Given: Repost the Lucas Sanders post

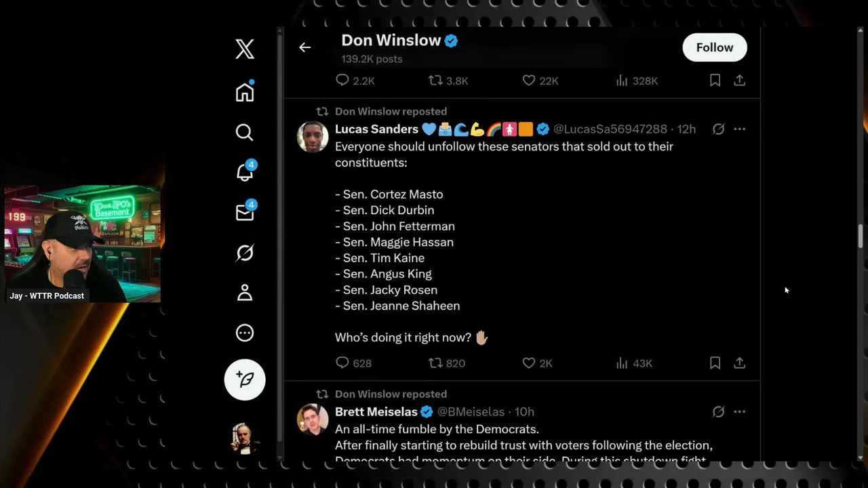Looking at the screenshot, I should pos(435,363).
